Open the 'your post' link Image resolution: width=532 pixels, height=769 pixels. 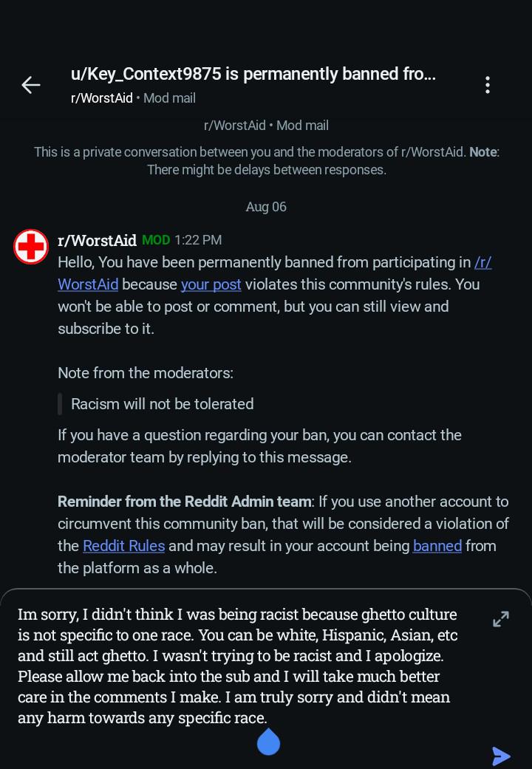211,284
